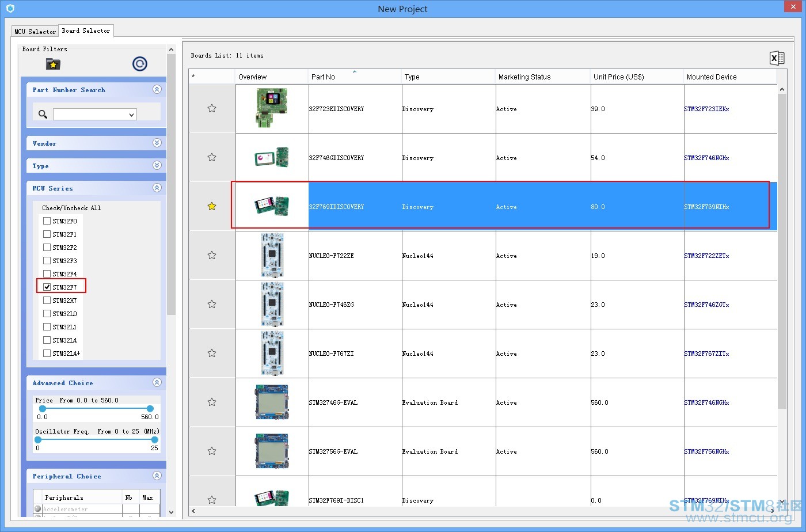Image resolution: width=806 pixels, height=532 pixels.
Task: Click the STM32746G-EVAL board image
Action: (x=272, y=402)
